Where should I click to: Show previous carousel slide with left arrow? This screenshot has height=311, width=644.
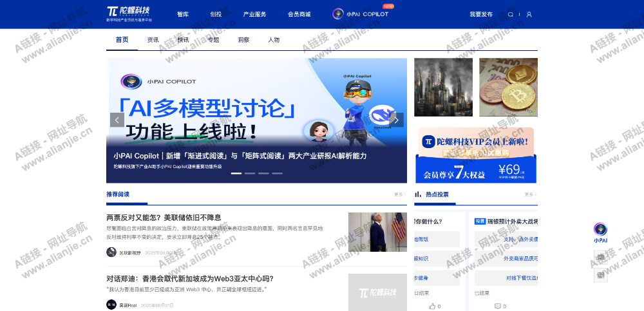tap(117, 120)
